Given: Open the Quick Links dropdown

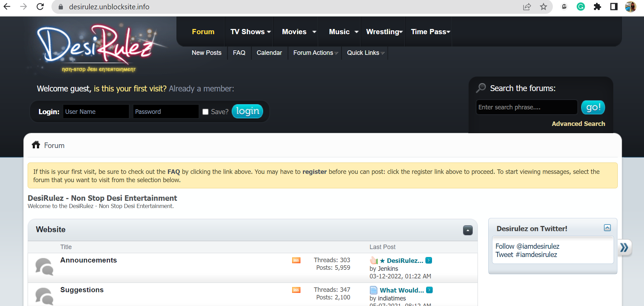Looking at the screenshot, I should point(365,53).
